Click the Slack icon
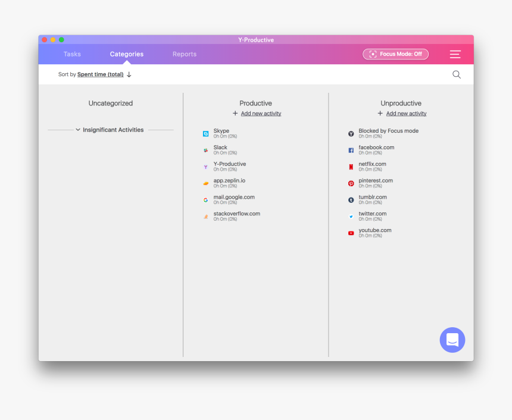The width and height of the screenshot is (512, 420). pos(205,150)
